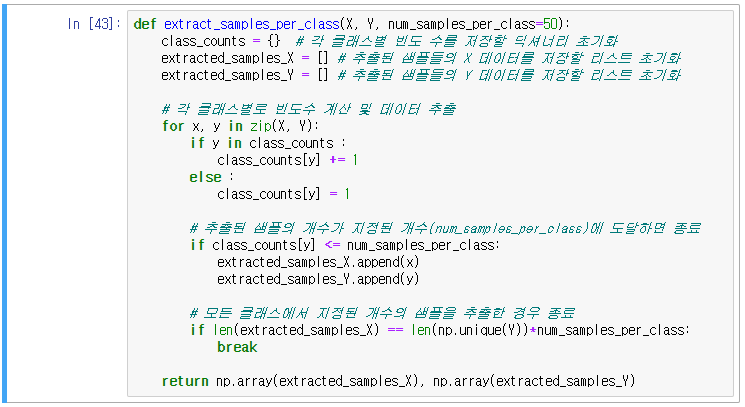This screenshot has height=407, width=745.
Task: Click 'if class_counts[y] <= num_samples_per_class:' line
Action: pyautogui.click(x=344, y=245)
